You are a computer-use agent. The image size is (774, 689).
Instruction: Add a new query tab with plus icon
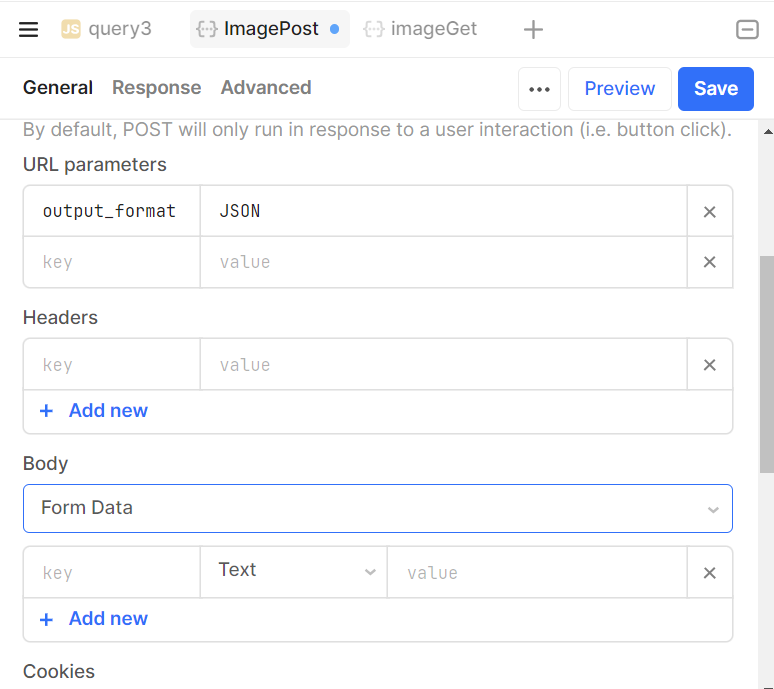[x=533, y=29]
